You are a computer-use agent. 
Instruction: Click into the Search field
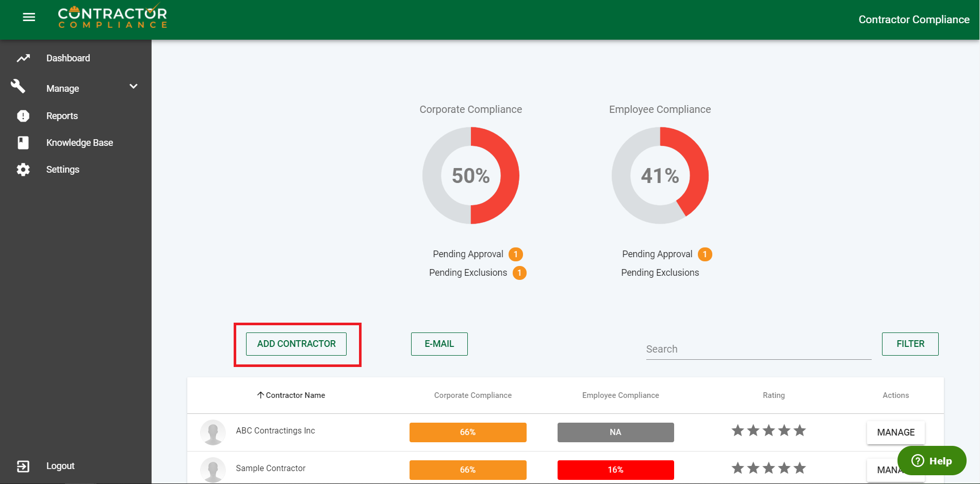pos(758,349)
